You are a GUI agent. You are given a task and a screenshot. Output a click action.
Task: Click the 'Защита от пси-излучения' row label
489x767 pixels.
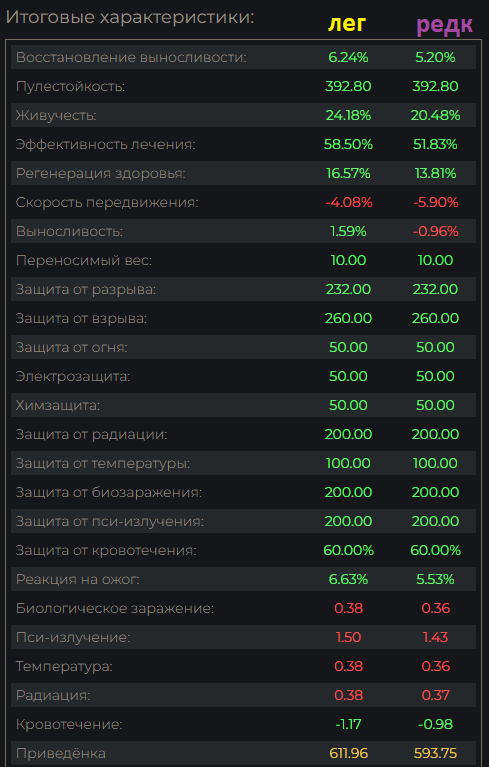[x=110, y=521]
